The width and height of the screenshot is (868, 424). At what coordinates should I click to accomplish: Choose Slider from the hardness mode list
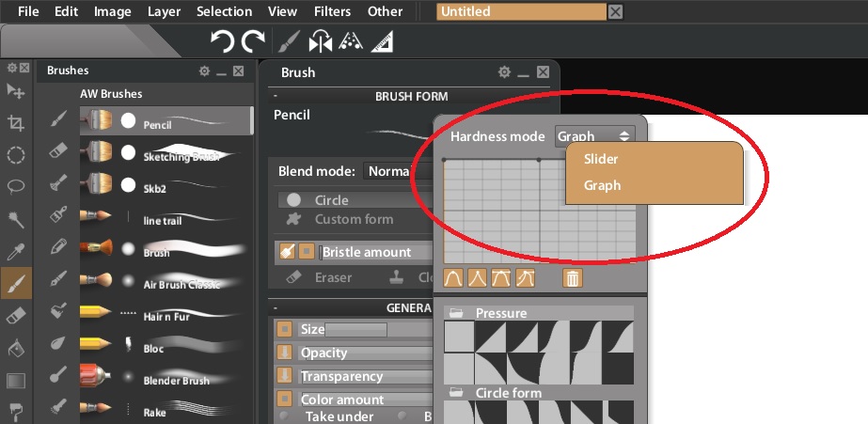601,159
